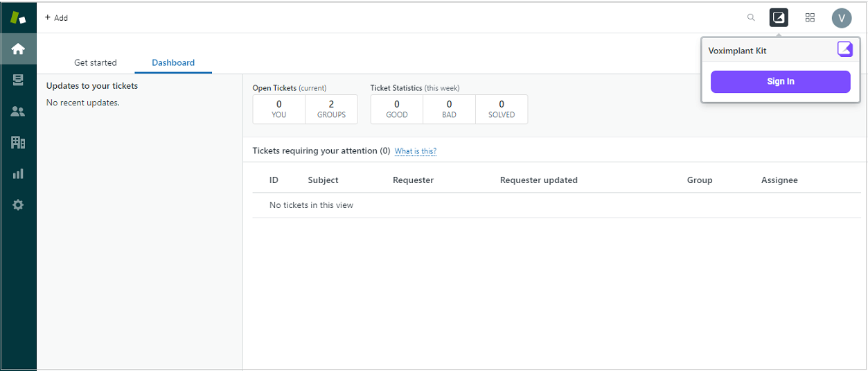Screen dimensions: 868x371
Task: Click the YOU open tickets counter
Action: (279, 109)
